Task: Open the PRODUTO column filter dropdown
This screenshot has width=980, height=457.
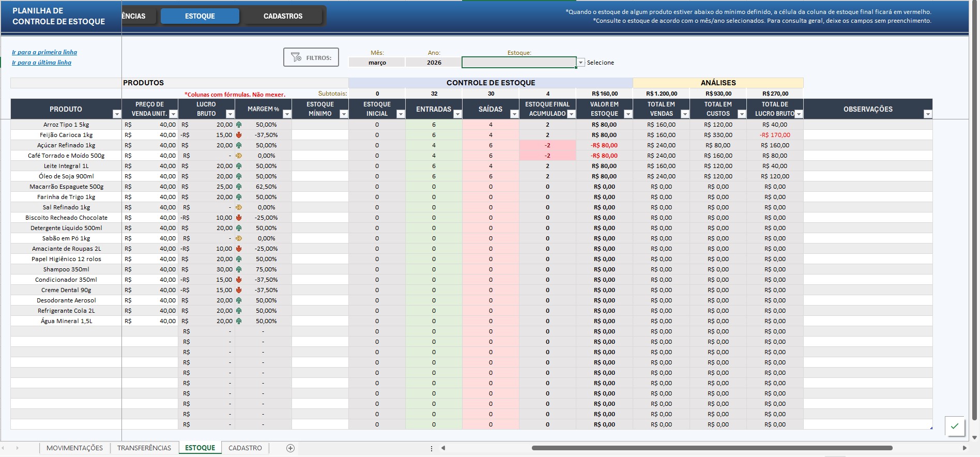Action: tap(117, 114)
